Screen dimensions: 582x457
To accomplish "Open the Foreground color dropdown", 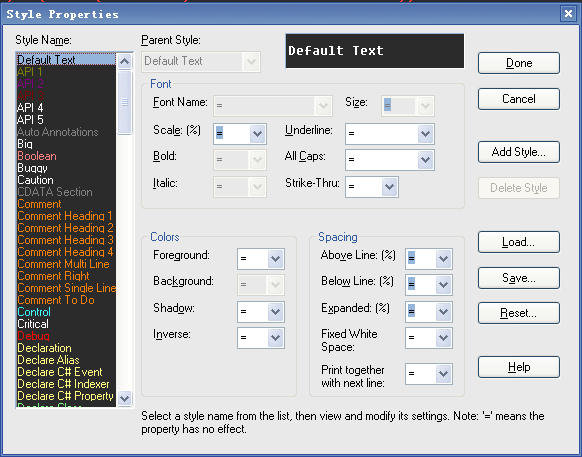I will [275, 259].
